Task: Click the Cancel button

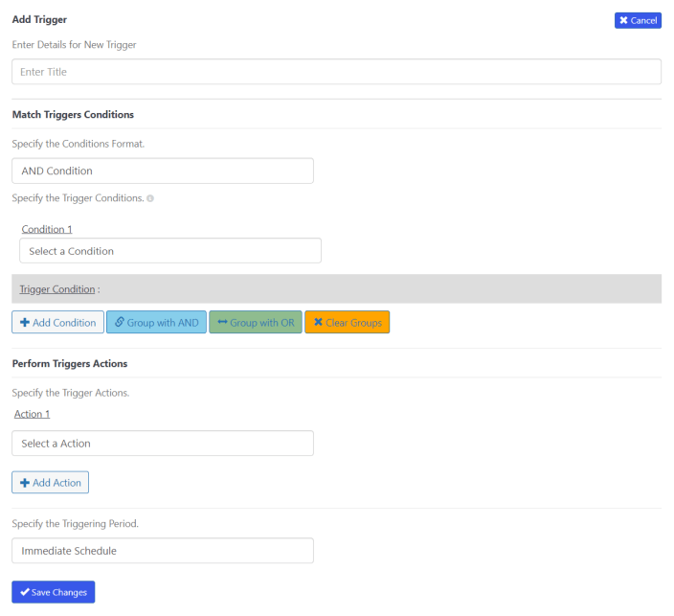Action: point(638,21)
